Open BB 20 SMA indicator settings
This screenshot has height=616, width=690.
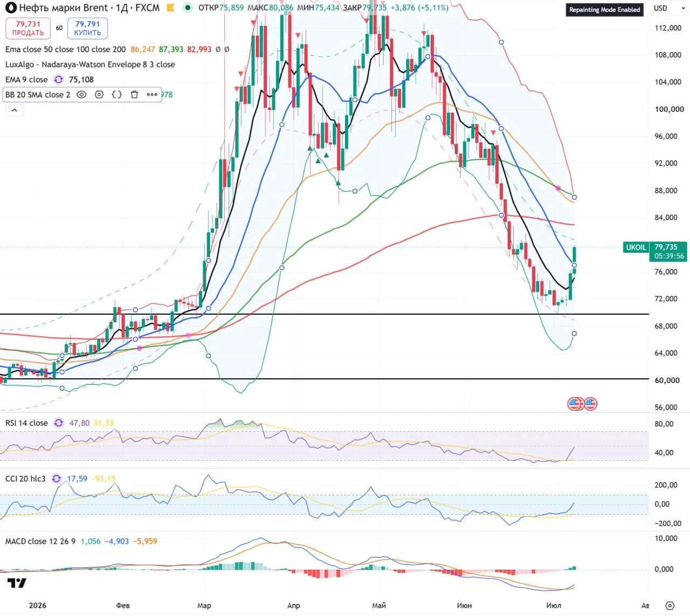pyautogui.click(x=99, y=94)
